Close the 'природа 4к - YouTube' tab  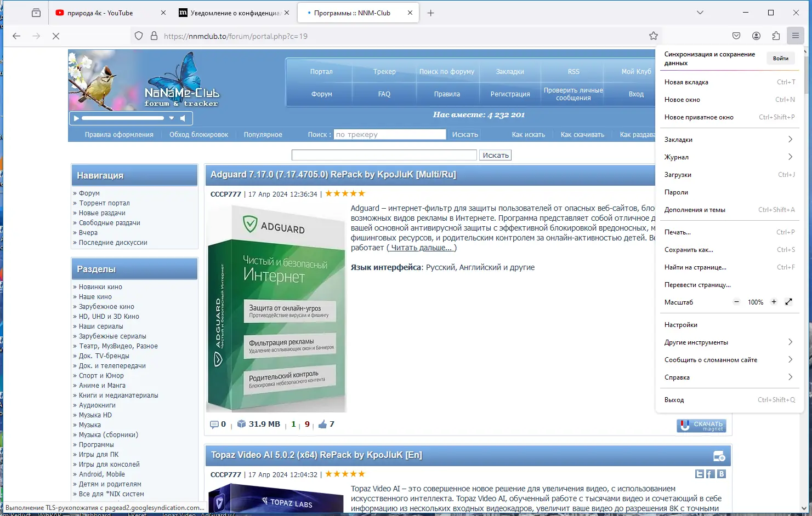coord(163,13)
